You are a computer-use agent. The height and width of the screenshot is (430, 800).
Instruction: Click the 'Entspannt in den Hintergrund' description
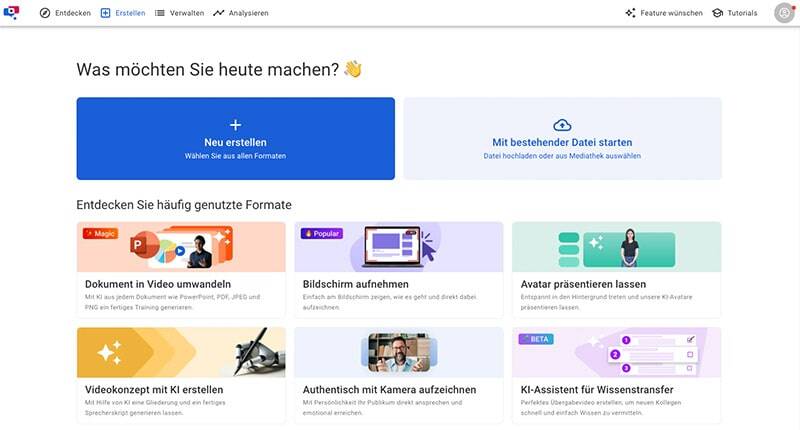606,302
